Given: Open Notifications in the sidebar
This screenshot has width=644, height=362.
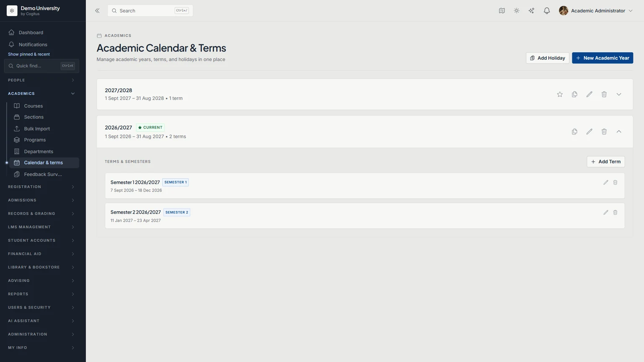Looking at the screenshot, I should tap(42, 44).
